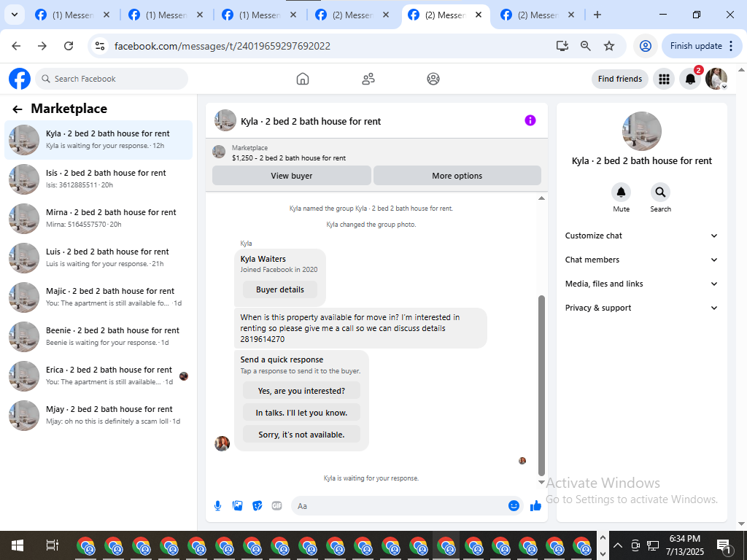Screen dimensions: 747x560
Task: Switch to the first Messenger tab
Action: (x=72, y=15)
